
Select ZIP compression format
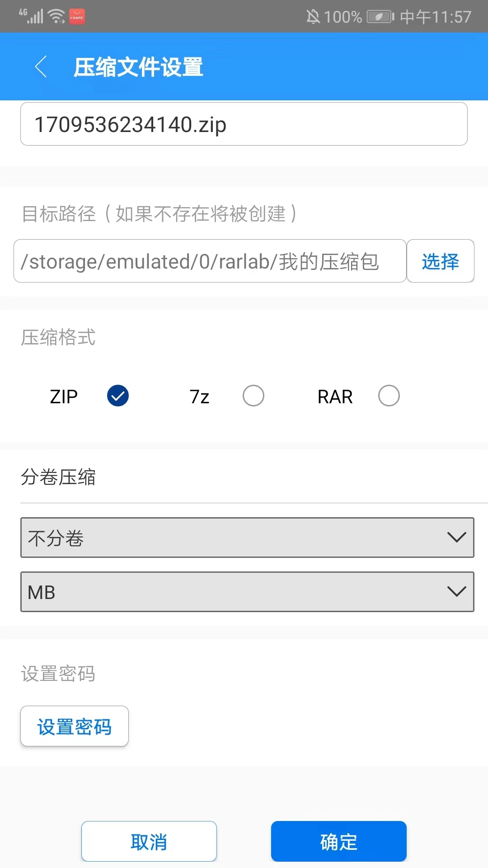(x=118, y=396)
